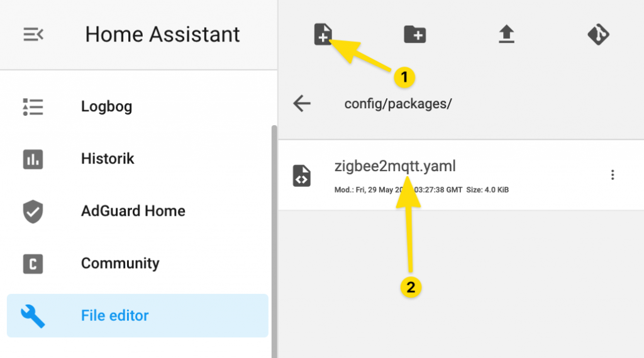Click the File editor wrench icon
644x358 pixels.
coord(33,316)
